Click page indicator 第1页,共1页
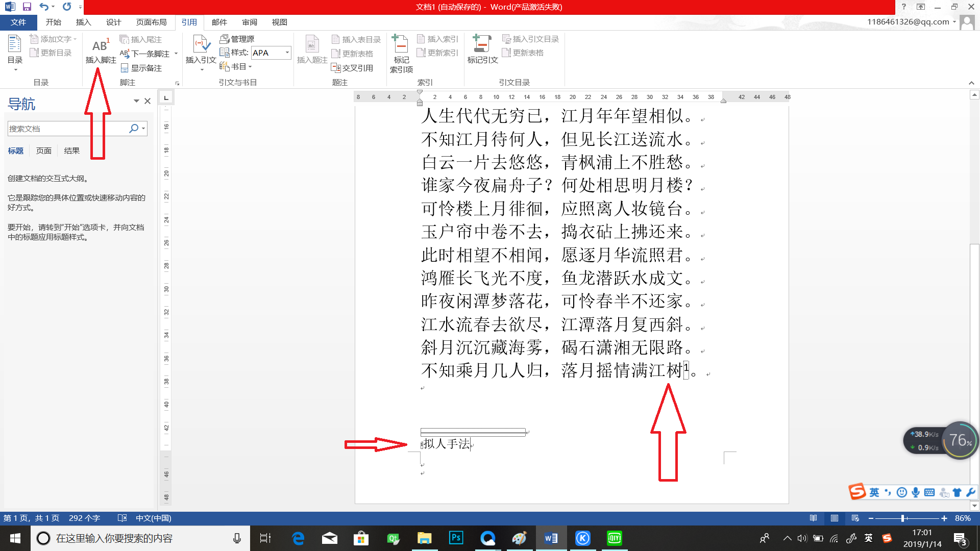The image size is (980, 551). click(x=31, y=518)
